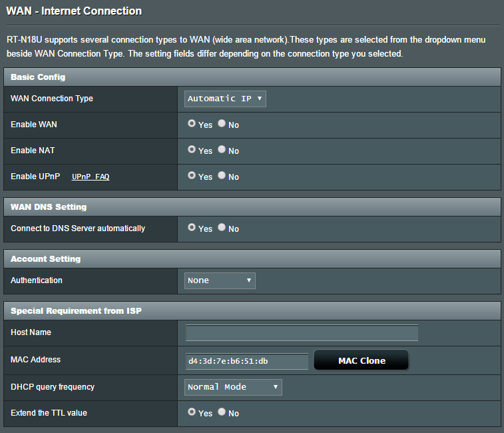
Task: Expand the Authentication dropdown
Action: (x=220, y=280)
